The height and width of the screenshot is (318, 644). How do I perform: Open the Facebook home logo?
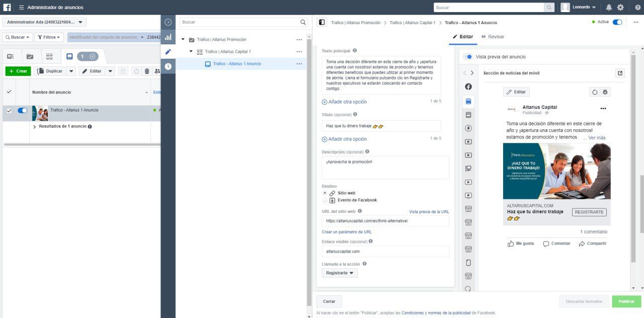coord(8,7)
